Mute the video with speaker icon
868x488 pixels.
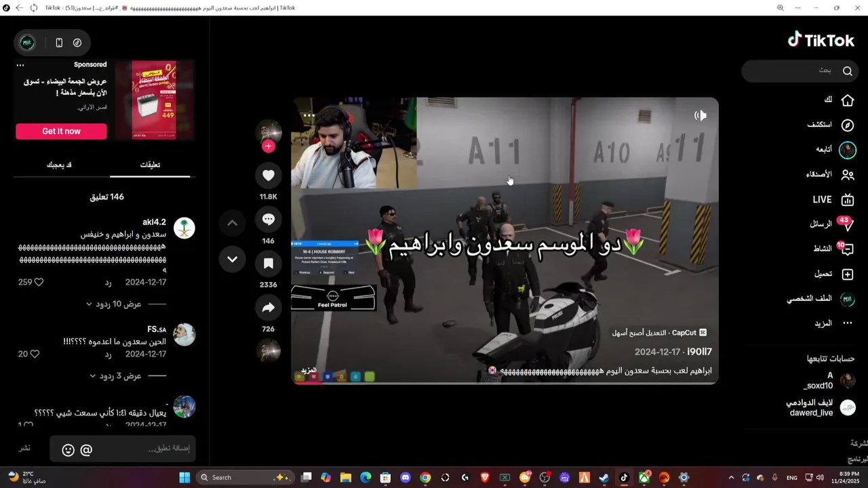(701, 116)
